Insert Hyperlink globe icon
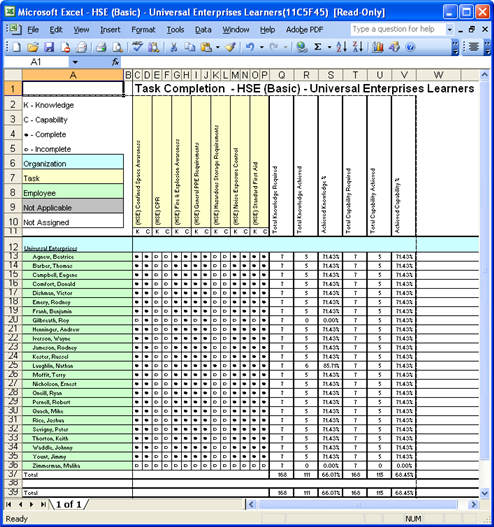This screenshot has height=527, width=494. pos(302,47)
